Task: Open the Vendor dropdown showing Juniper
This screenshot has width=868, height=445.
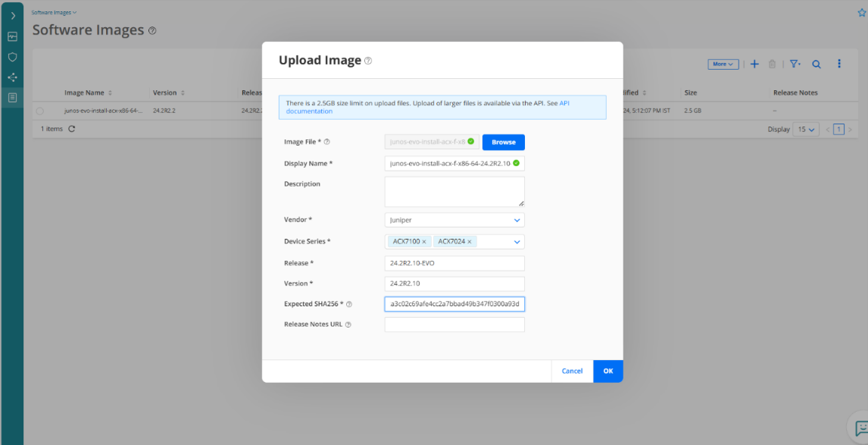Action: pyautogui.click(x=454, y=220)
